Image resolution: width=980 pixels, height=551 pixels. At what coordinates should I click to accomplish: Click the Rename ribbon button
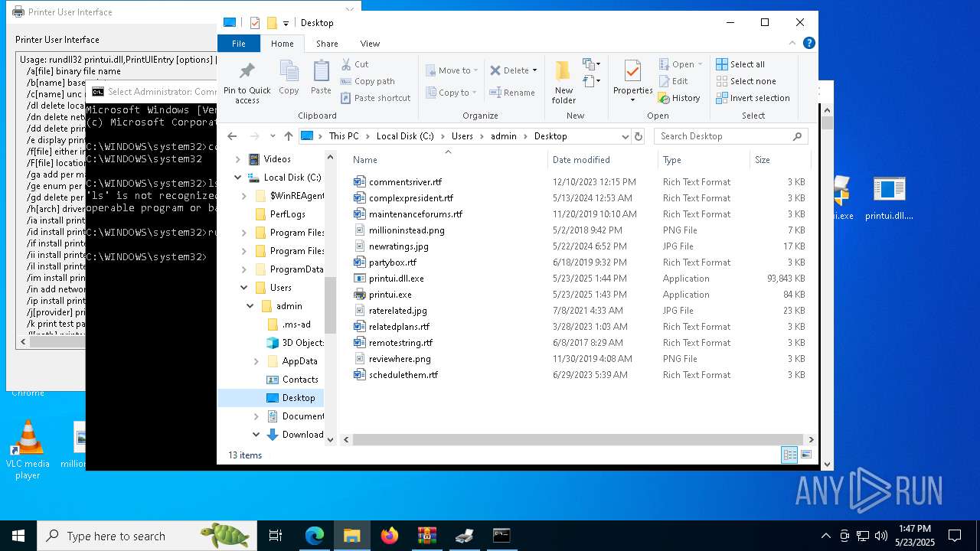tap(512, 93)
